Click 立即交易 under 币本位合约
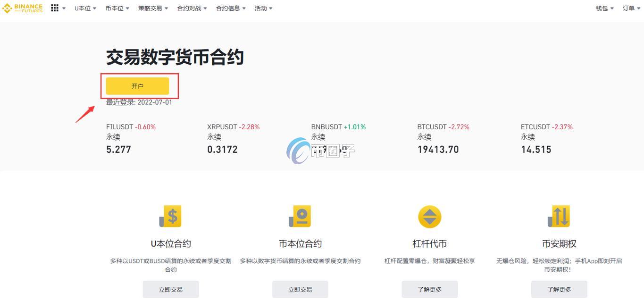 300,289
